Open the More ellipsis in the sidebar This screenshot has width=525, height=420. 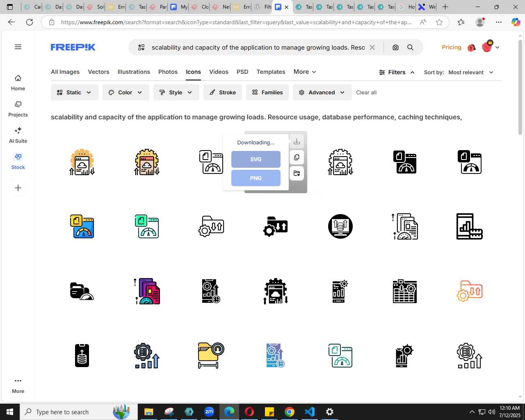(18, 385)
